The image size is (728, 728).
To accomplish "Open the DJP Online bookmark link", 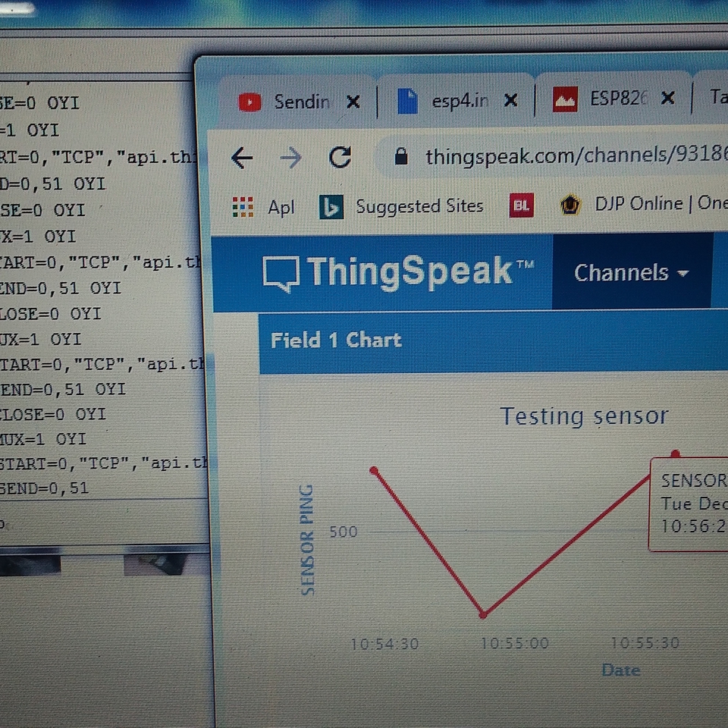I will click(x=661, y=203).
